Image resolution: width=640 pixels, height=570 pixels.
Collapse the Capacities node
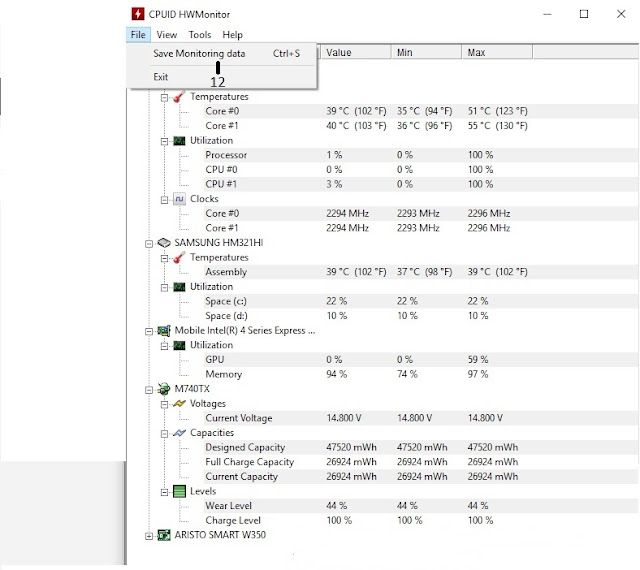point(164,434)
